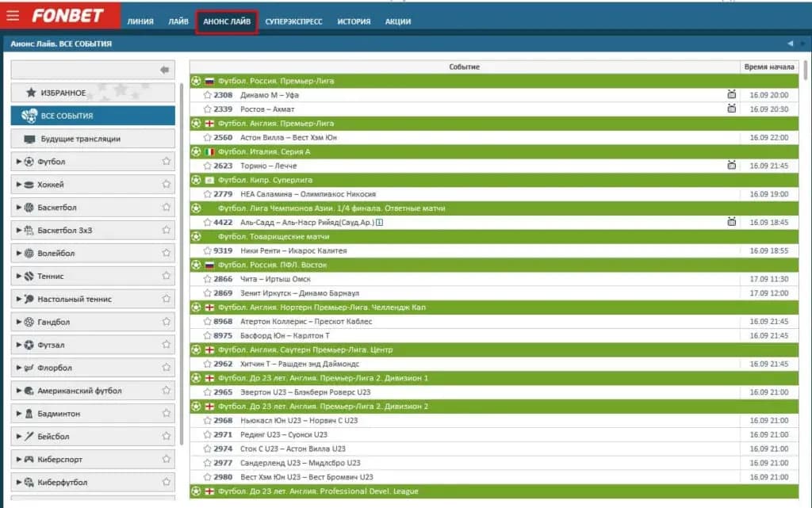812x508 pixels.
Task: Click football icon in Италия. Серия А header
Action: click(x=196, y=151)
